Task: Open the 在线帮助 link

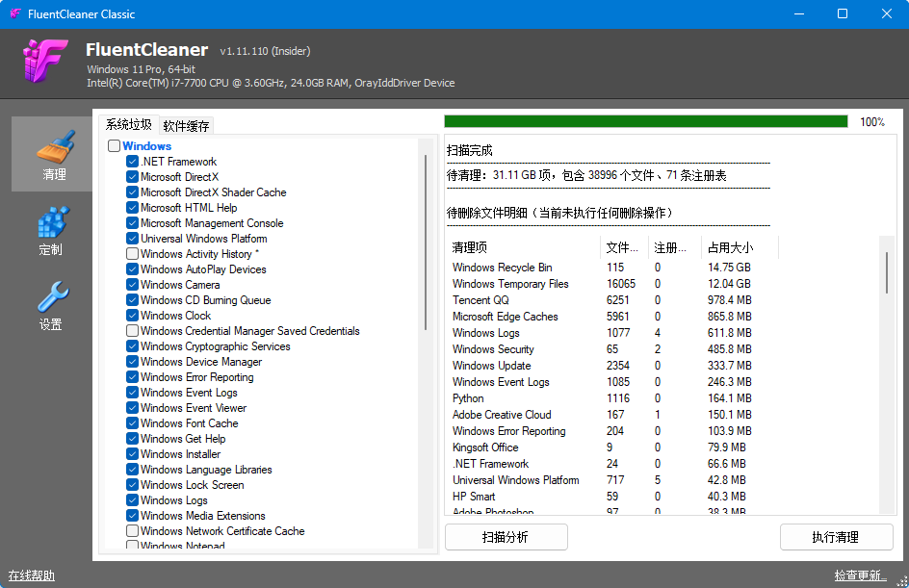Action: [32, 575]
